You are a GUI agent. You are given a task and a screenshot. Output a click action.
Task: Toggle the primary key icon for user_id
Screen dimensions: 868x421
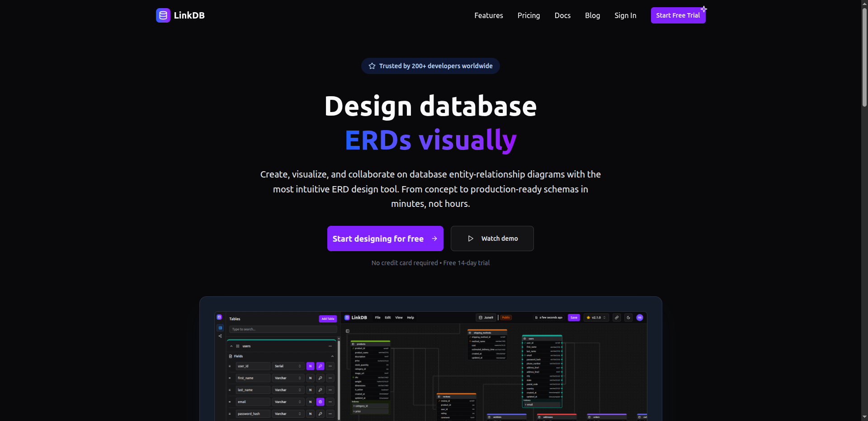[x=320, y=366]
